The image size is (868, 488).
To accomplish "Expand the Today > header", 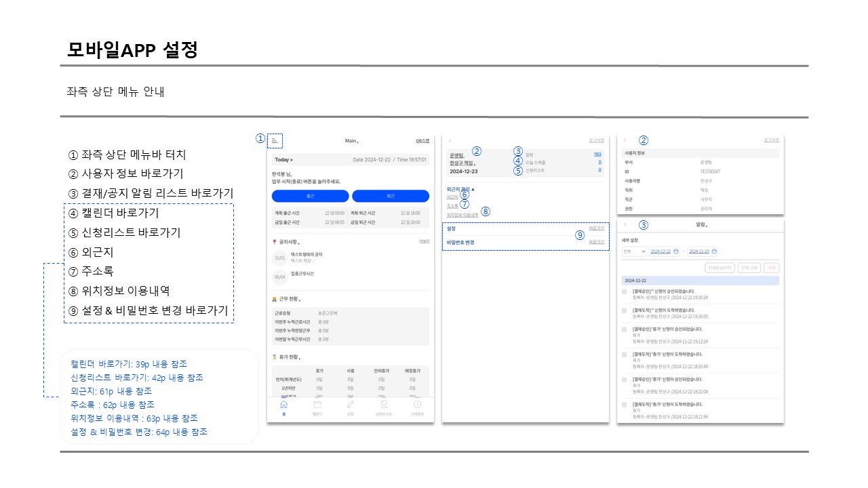I will click(x=284, y=160).
